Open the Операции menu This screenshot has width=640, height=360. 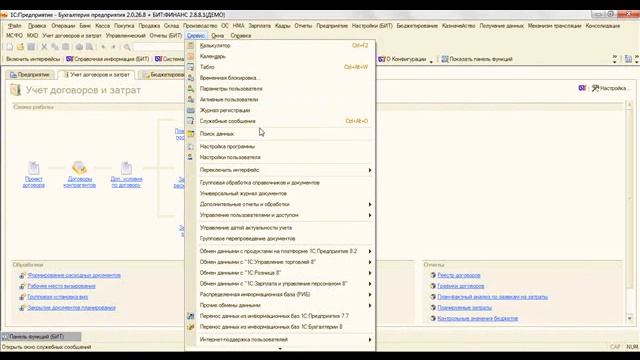click(x=63, y=26)
